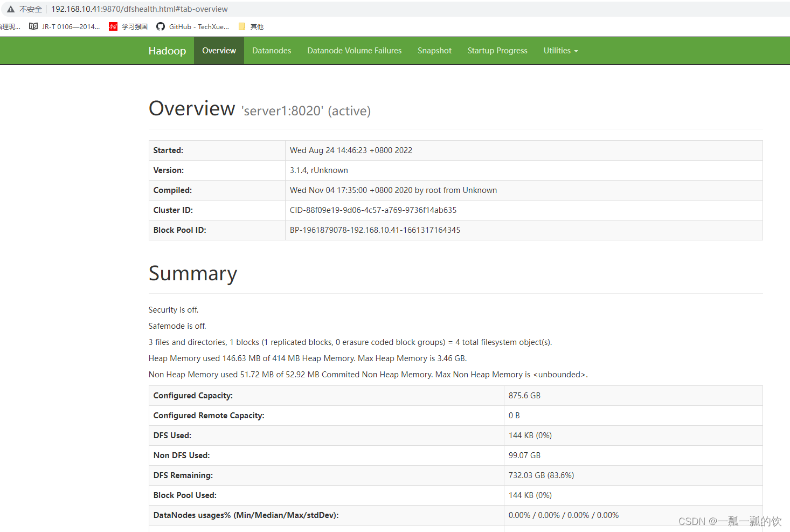Screen dimensions: 790x532
Task: Click the 不安全 security label
Action: pos(31,9)
